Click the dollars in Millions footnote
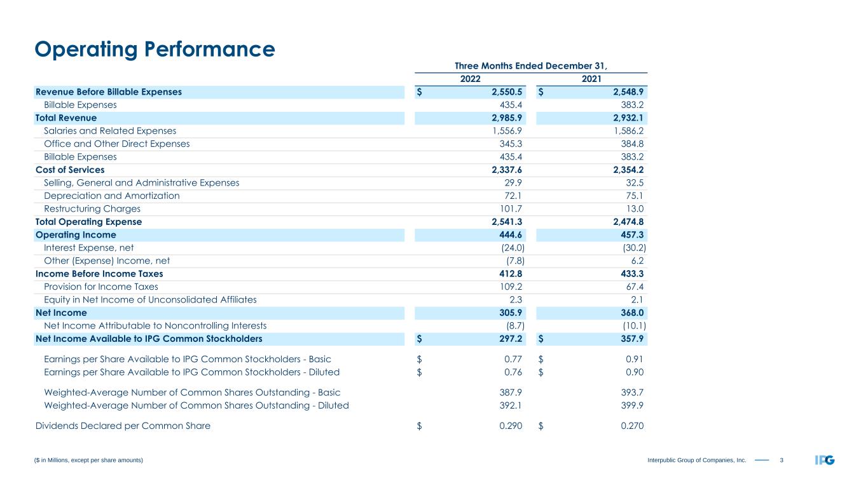The image size is (868, 488). pyautogui.click(x=89, y=461)
